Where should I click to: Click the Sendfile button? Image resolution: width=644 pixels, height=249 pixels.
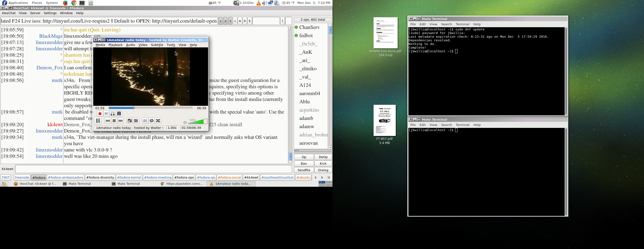point(304,170)
